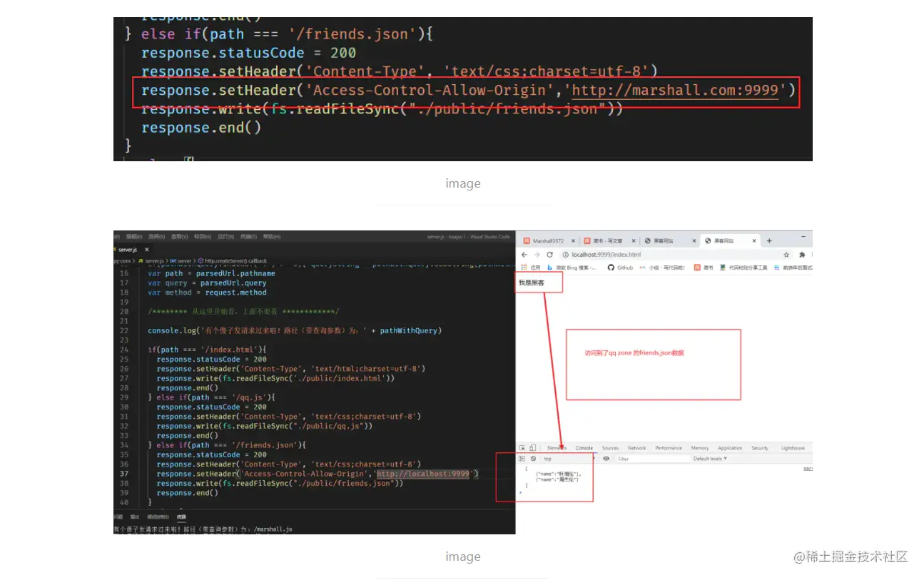Viewport: 924px width, 580px height.
Task: Open the Github bookmark
Action: pos(620,268)
